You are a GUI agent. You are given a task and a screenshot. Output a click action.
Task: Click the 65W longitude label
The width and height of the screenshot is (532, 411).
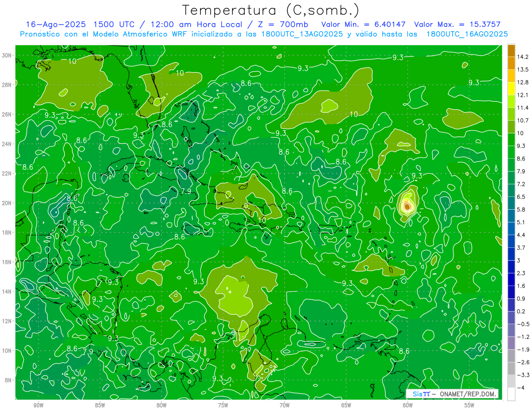tap(346, 405)
